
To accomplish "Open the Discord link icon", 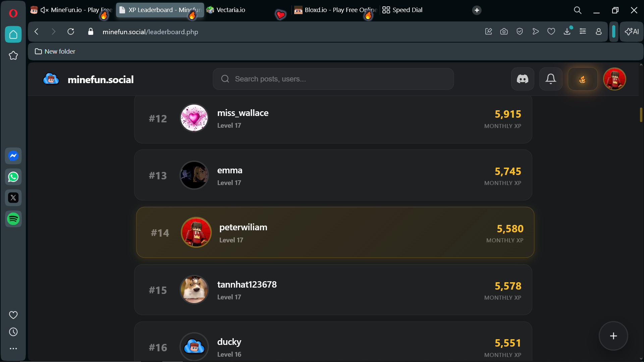I will tap(522, 79).
